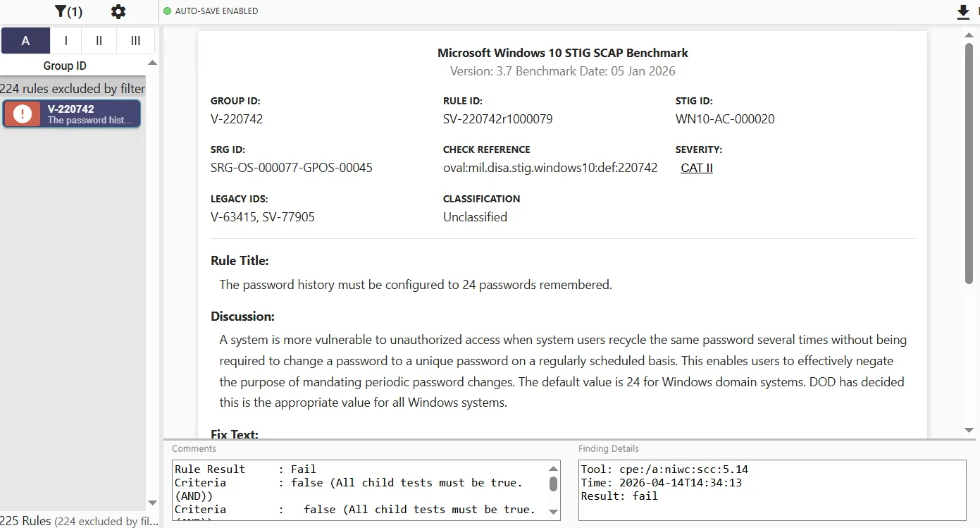Click the STIG ID value WN10-AC-000020
Viewport: 980px width, 528px height.
click(x=725, y=119)
